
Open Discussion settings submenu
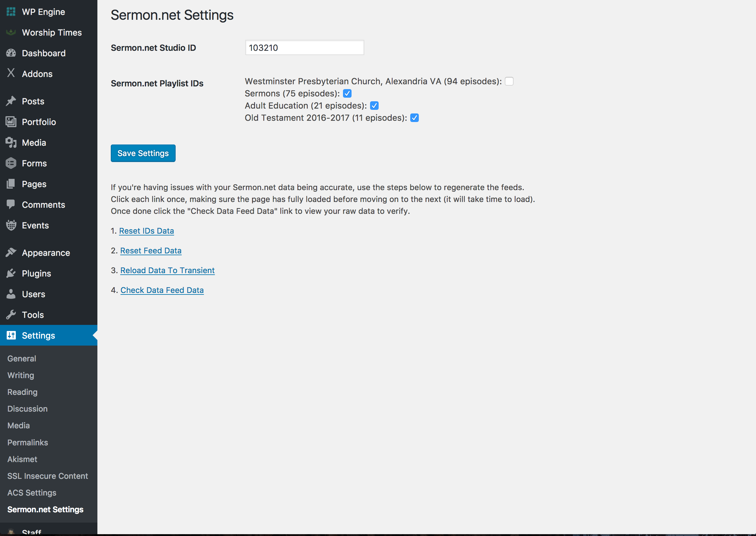point(27,409)
